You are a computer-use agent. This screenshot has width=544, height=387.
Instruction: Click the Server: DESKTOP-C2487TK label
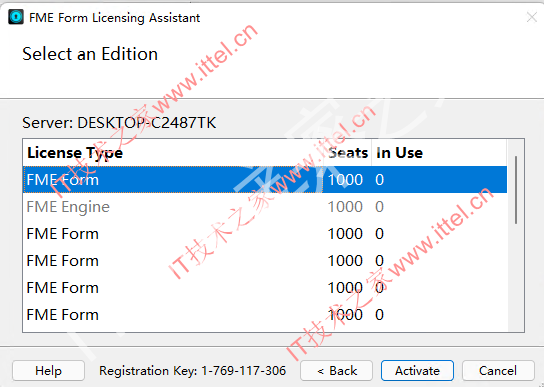[x=119, y=123]
